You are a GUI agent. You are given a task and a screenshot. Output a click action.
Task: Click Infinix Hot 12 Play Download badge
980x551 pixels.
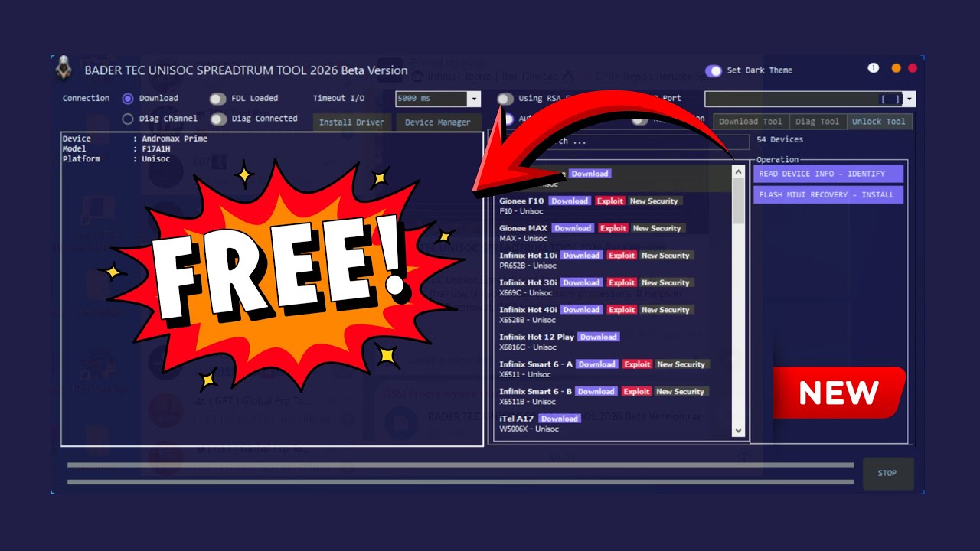click(599, 337)
